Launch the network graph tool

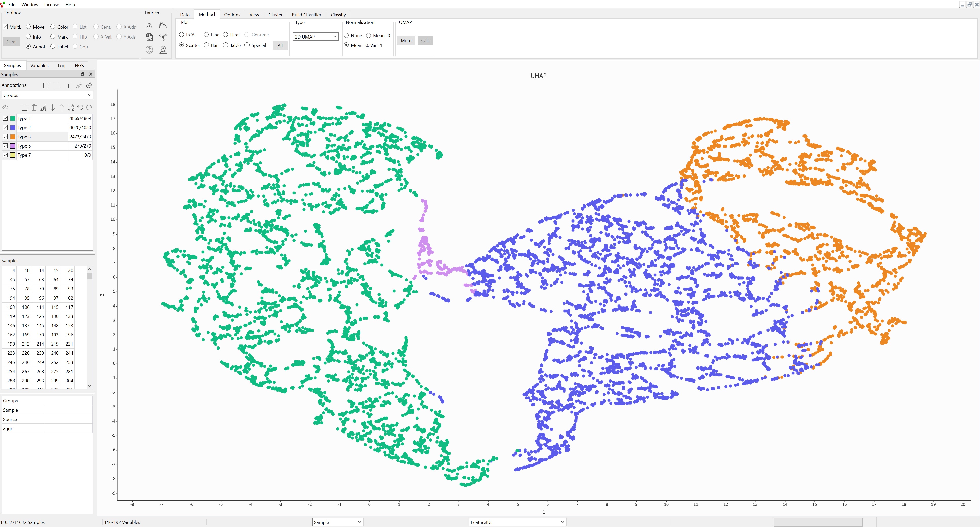(x=163, y=37)
